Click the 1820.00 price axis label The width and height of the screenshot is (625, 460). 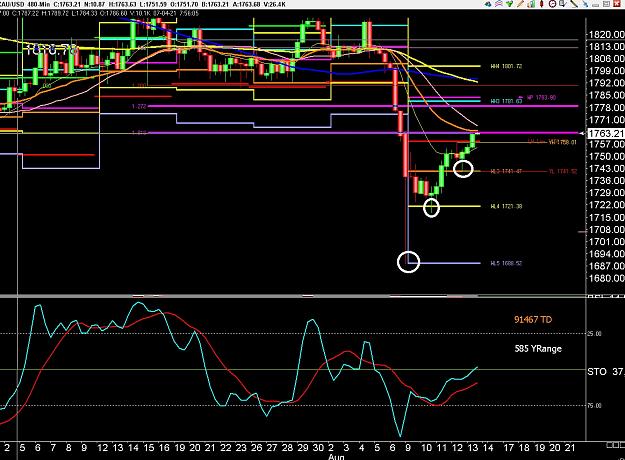click(x=606, y=35)
